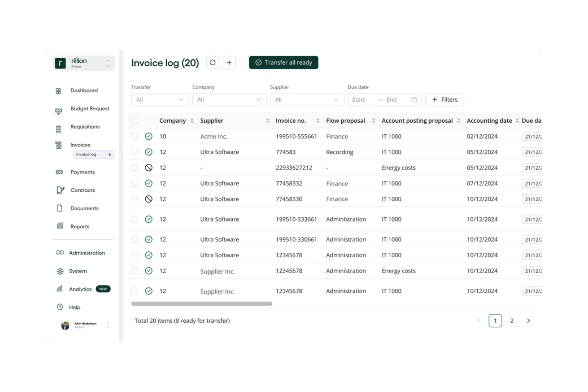Go to page 2 of the invoice log
Image resolution: width=588 pixels, height=392 pixels.
(512, 321)
